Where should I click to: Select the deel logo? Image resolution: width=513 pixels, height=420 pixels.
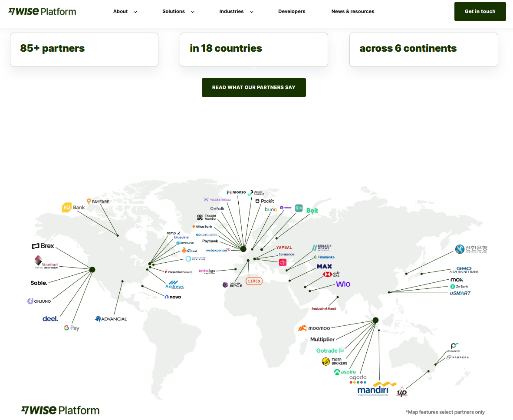pyautogui.click(x=50, y=318)
